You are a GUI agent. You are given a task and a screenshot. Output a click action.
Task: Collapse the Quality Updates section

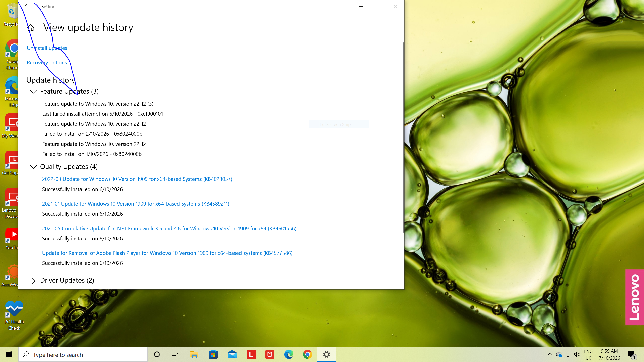click(33, 167)
